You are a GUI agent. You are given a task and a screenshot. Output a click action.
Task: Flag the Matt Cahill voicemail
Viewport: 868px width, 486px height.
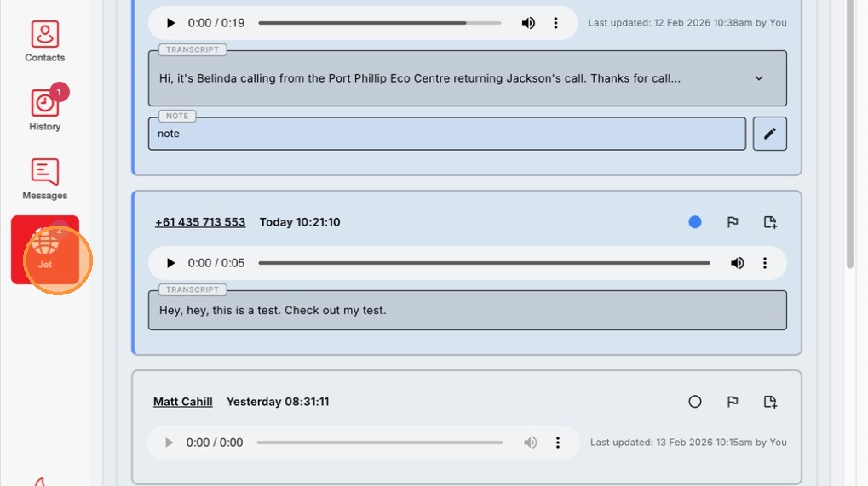click(733, 402)
